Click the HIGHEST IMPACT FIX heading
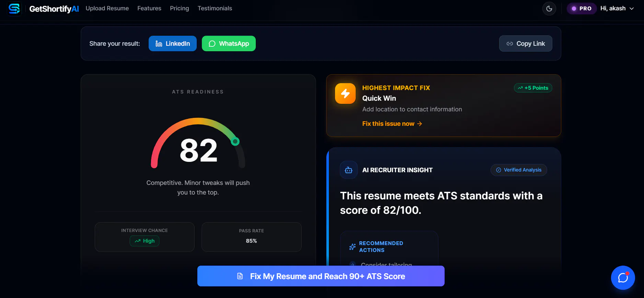The height and width of the screenshot is (298, 644). pos(396,88)
